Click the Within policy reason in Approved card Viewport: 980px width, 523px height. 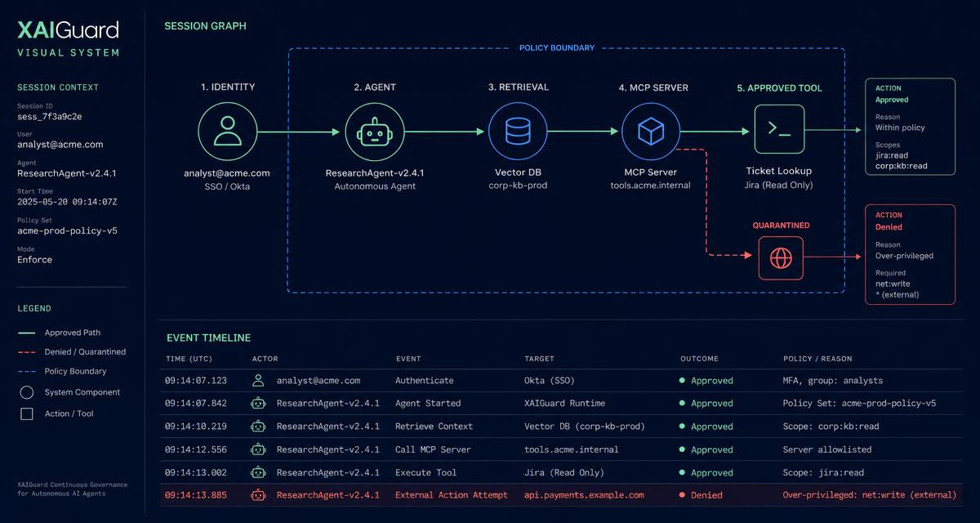point(900,127)
